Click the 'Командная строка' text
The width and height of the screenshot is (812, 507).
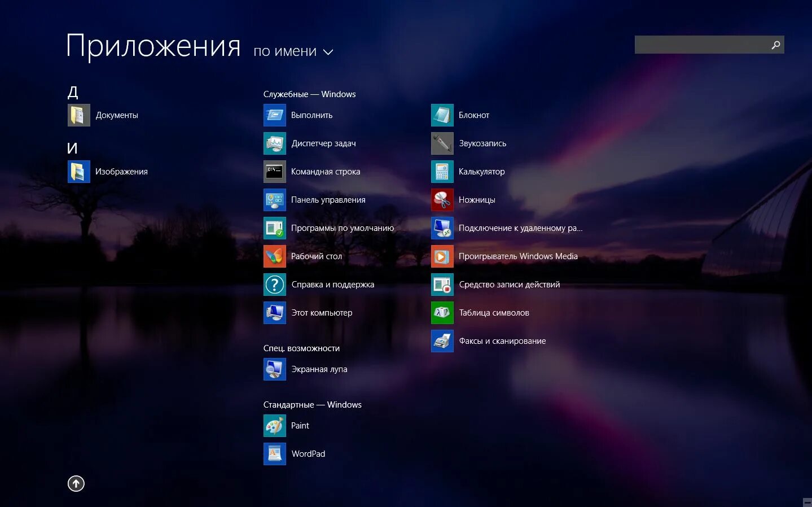pos(326,172)
